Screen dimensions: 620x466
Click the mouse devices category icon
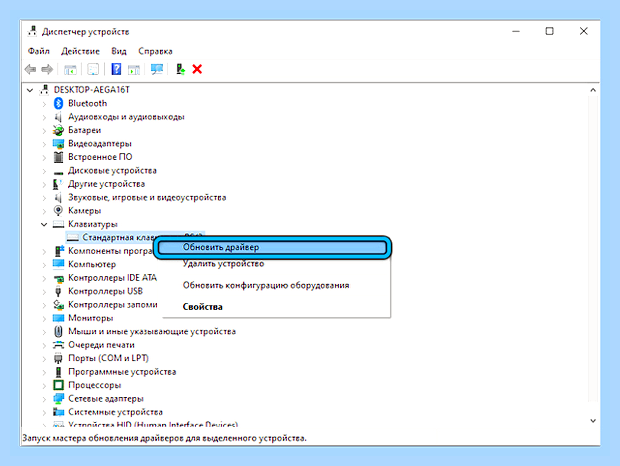[x=59, y=331]
